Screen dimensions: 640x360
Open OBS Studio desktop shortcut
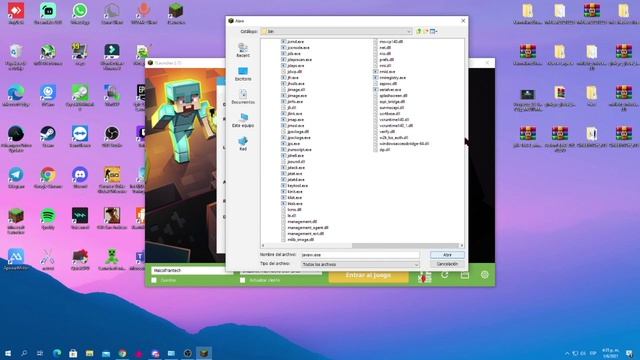point(112,137)
